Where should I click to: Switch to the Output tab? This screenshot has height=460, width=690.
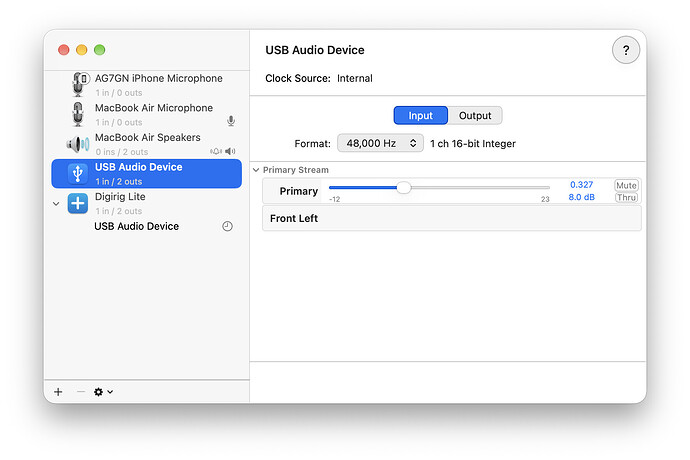475,116
